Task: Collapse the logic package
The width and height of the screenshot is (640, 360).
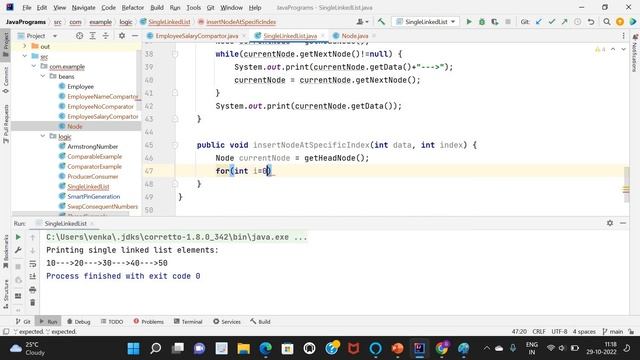Action: (x=43, y=136)
